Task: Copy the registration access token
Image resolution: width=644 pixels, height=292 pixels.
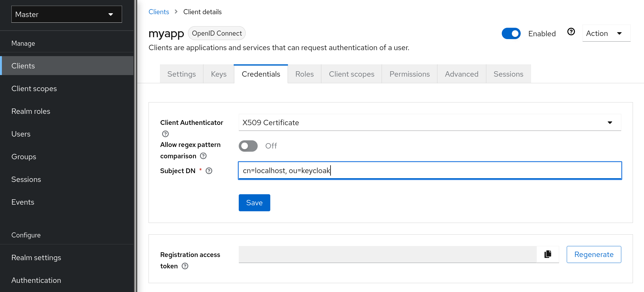Action: coord(548,254)
